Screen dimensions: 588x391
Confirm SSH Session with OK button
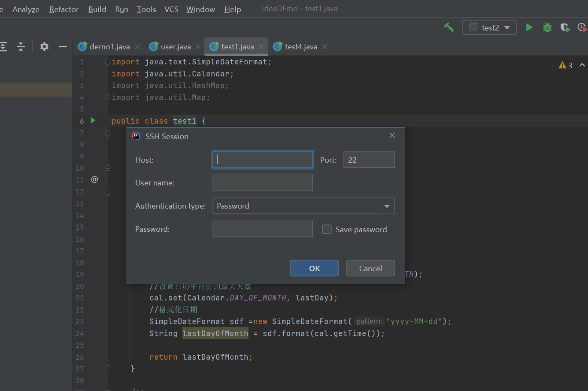click(x=314, y=268)
